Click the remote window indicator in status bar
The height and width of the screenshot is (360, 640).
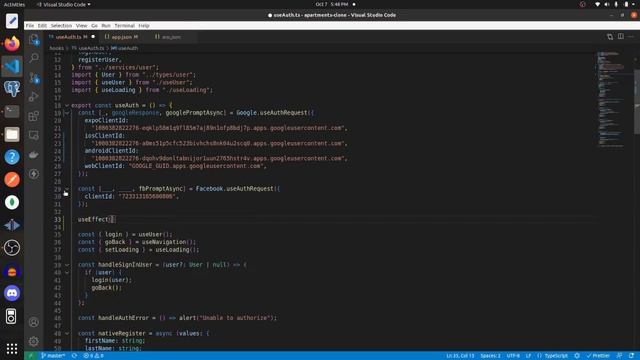[x=30, y=356]
